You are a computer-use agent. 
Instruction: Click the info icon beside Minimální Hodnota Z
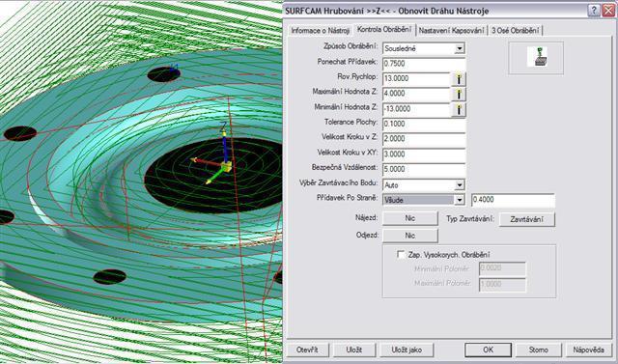pos(458,109)
